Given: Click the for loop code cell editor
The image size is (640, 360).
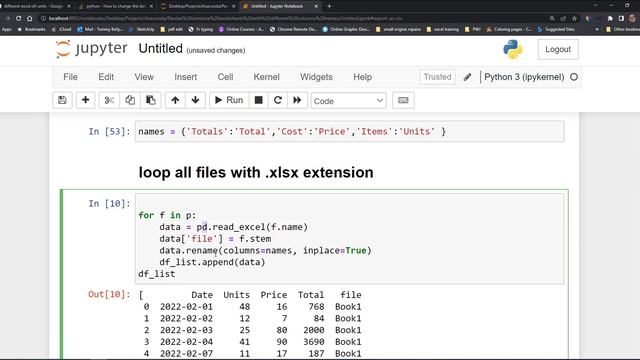Looking at the screenshot, I should (350, 239).
